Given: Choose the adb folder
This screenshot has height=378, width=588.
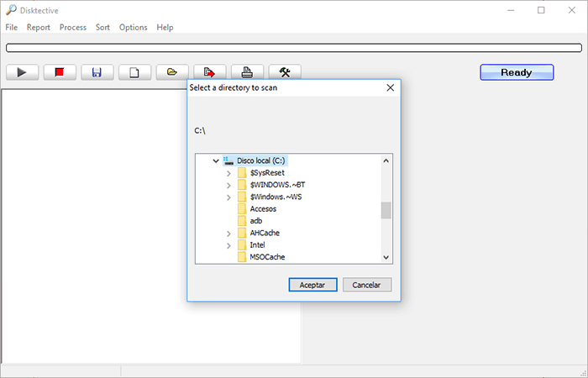Looking at the screenshot, I should (255, 221).
